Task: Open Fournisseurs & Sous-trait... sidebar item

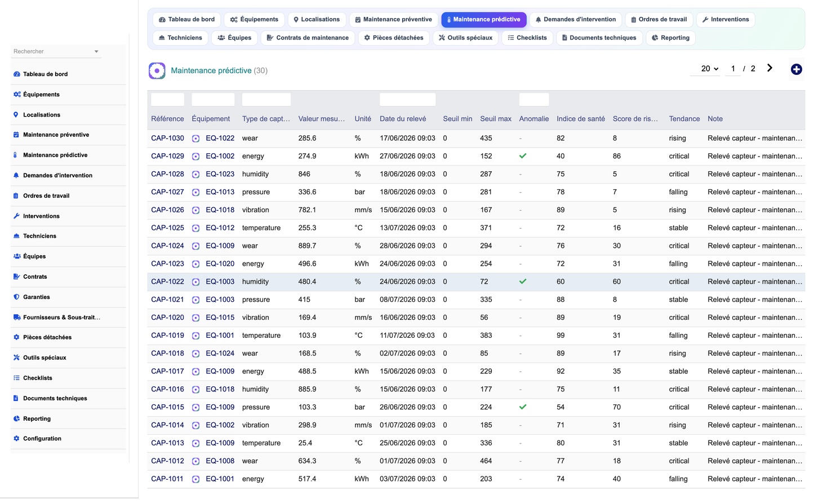Action: (68, 318)
